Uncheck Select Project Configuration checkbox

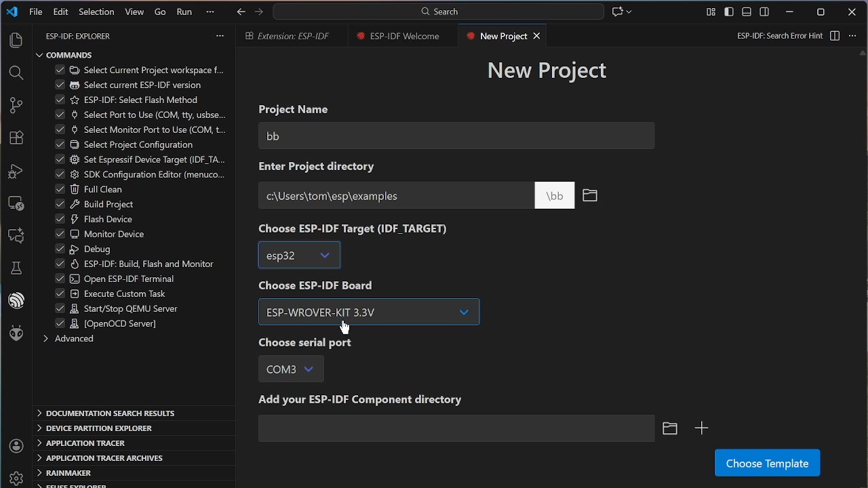60,144
